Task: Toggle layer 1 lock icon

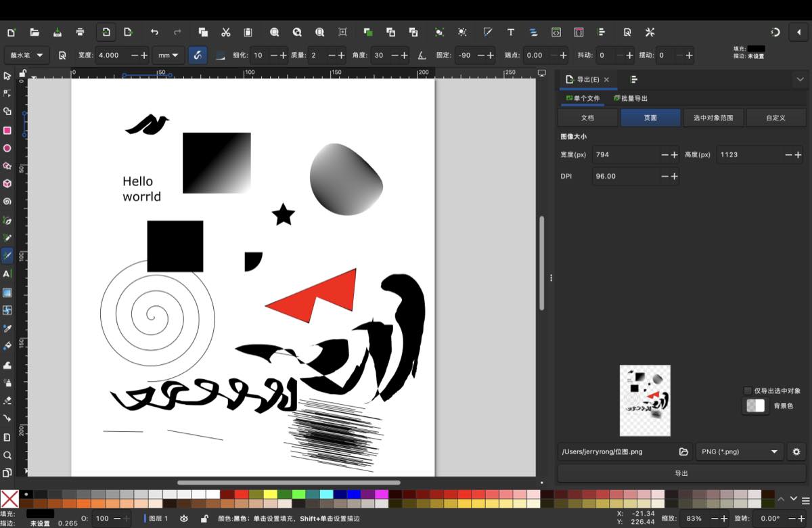Action: (204, 519)
